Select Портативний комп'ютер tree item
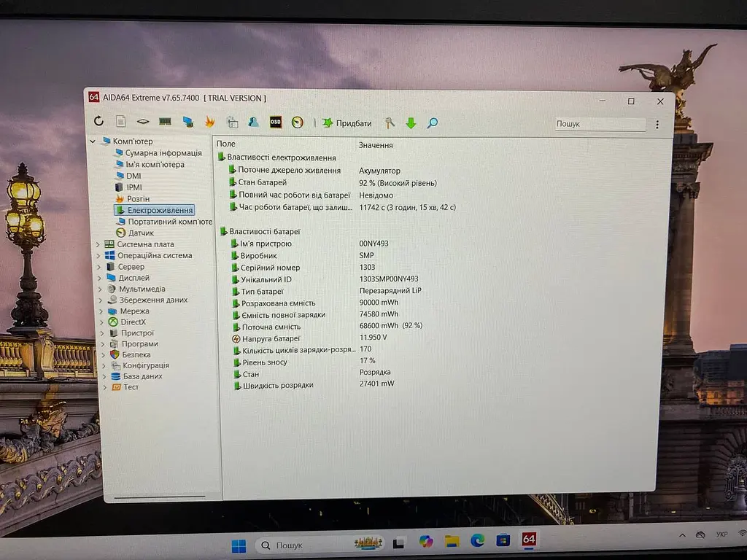Image resolution: width=747 pixels, height=560 pixels. 165,222
